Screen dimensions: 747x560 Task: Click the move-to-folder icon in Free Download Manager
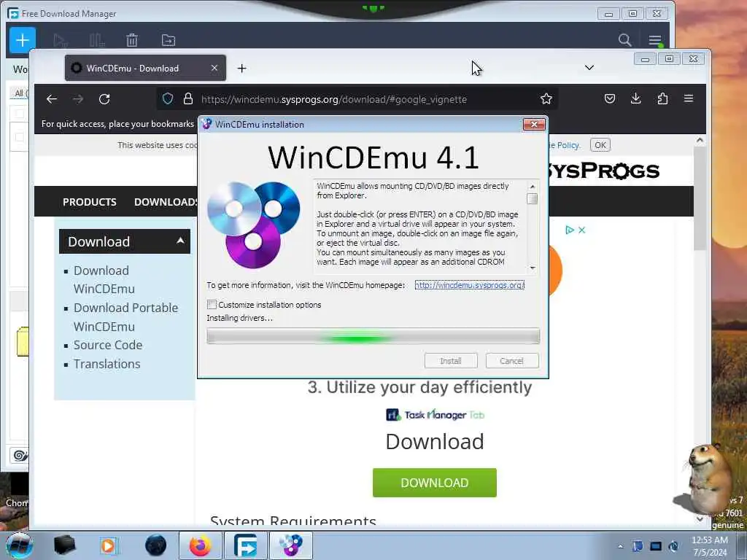tap(169, 41)
